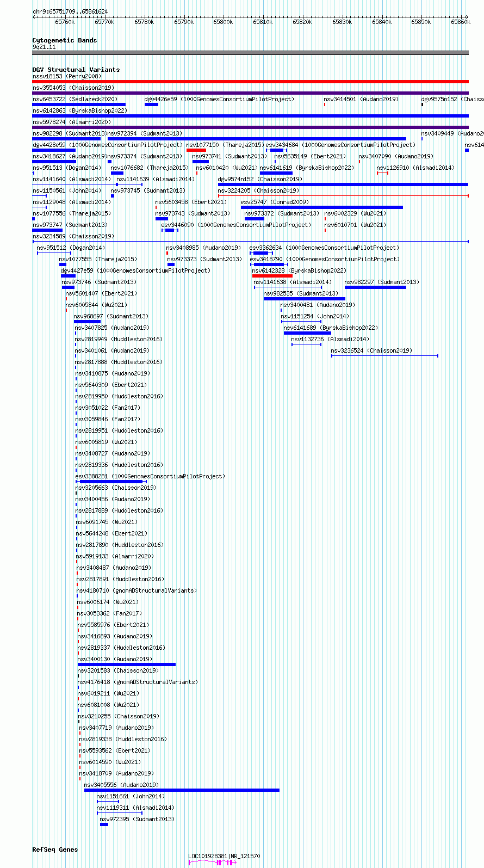Select nsv6142863 (ByrskaBishop2022) variant label
The image size is (484, 868).
[x=80, y=110]
